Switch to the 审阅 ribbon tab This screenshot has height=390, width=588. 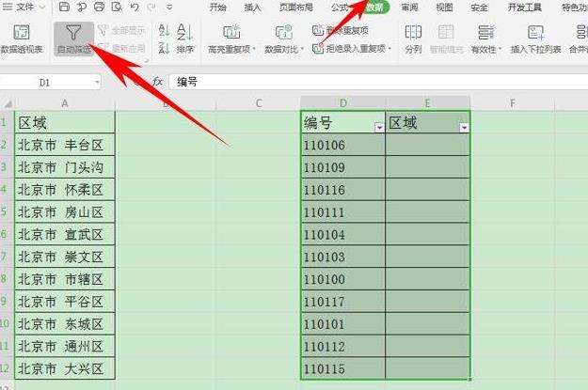[409, 7]
